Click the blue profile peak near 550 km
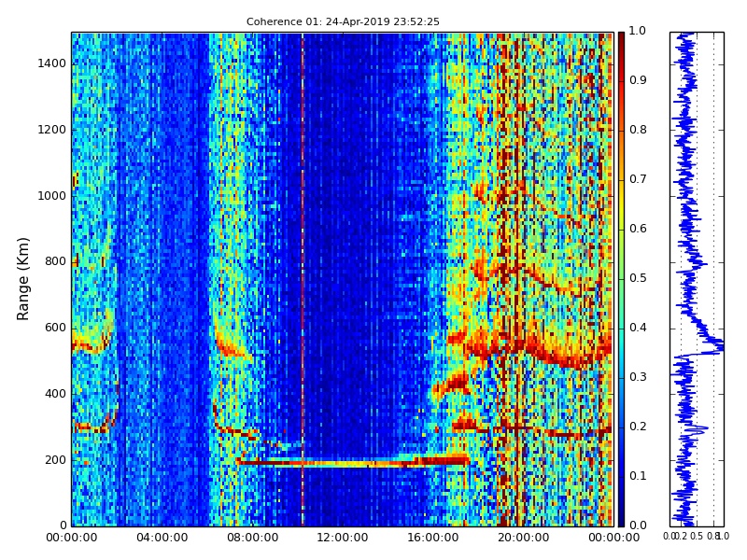Image resolution: width=747 pixels, height=560 pixels. pyautogui.click(x=718, y=344)
